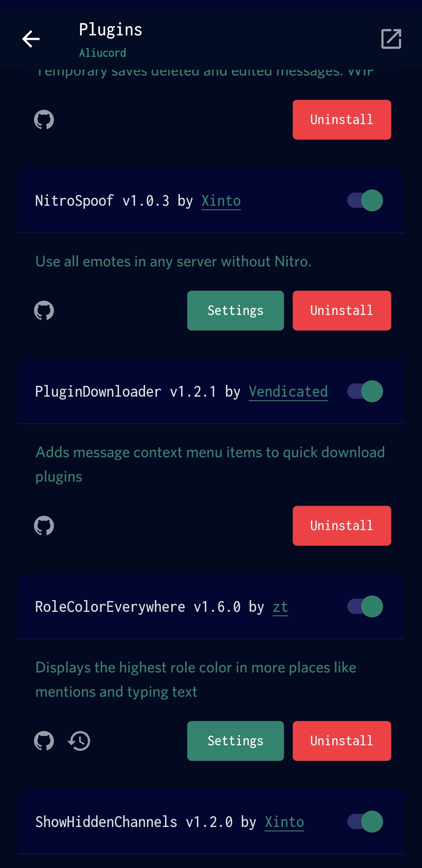This screenshot has height=868, width=422.
Task: Visit Xinto link on NitroSpoof
Action: pos(221,201)
